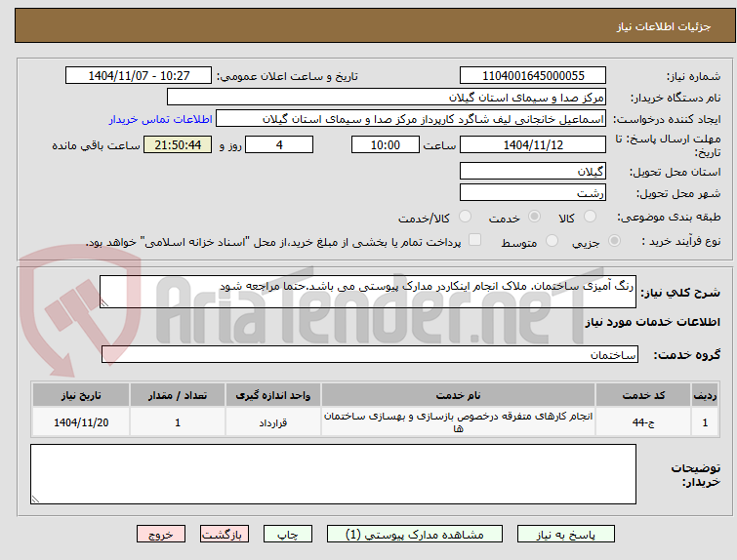Viewport: 737px width, 560px height.
Task: Open مشاهده مدارک پیوستی (1) attachments
Action: coord(415,535)
